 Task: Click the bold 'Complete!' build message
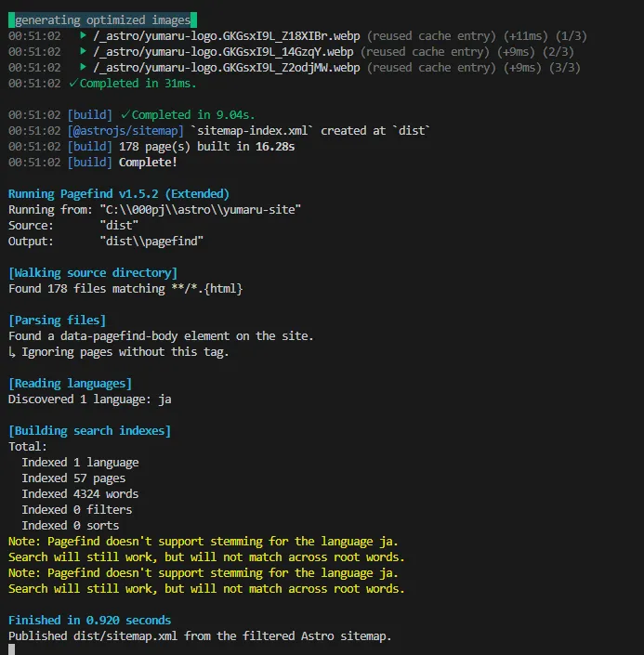tap(148, 163)
